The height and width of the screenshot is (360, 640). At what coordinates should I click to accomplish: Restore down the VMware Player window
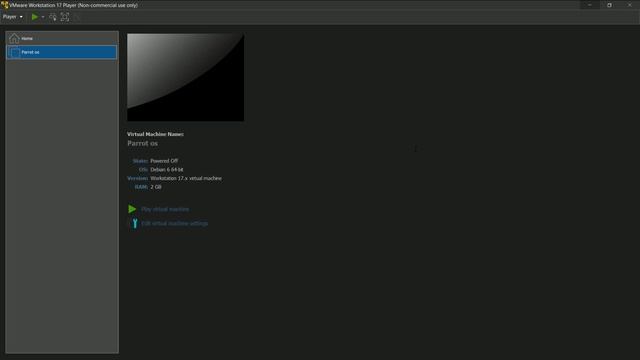pos(609,5)
